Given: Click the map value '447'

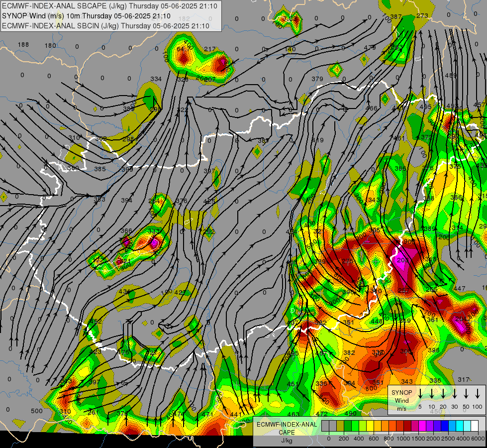Looking at the screenshot, I should pyautogui.click(x=459, y=289).
